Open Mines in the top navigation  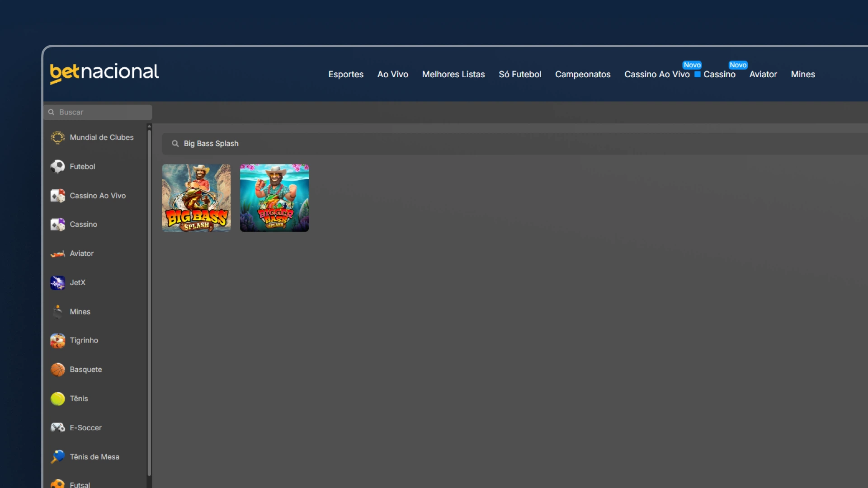point(803,75)
